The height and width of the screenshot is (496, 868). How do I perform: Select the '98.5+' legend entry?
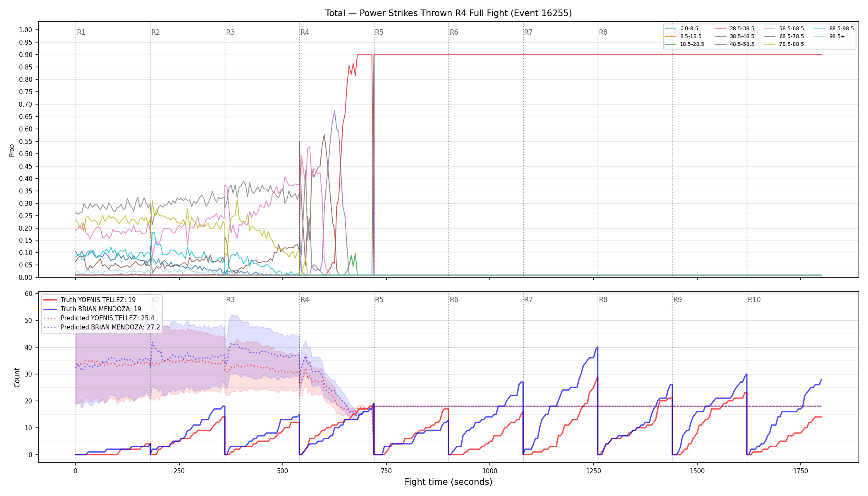[830, 36]
